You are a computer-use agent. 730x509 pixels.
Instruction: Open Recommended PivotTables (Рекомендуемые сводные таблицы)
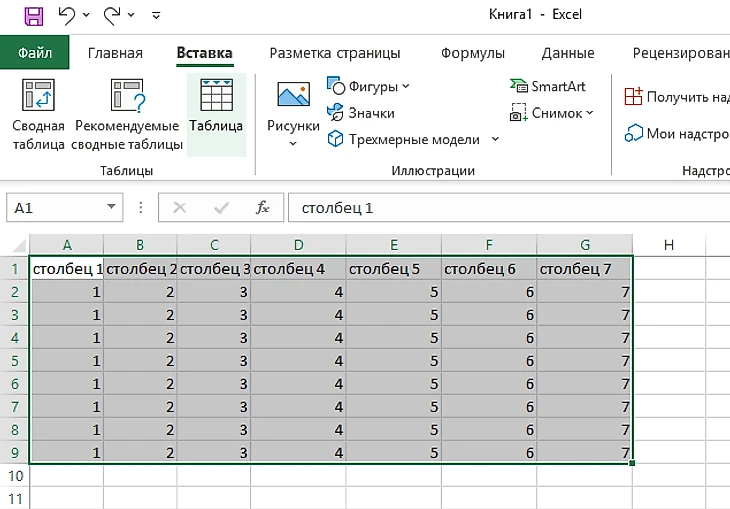(127, 115)
